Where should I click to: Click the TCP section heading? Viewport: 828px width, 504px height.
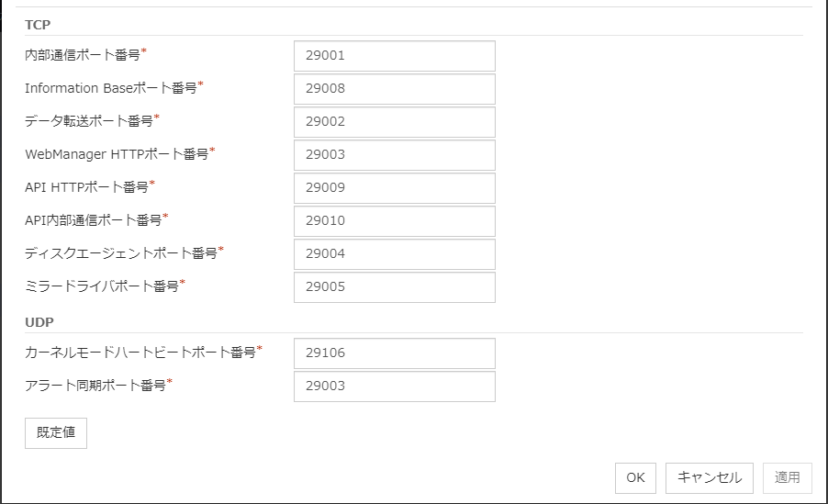tap(38, 25)
